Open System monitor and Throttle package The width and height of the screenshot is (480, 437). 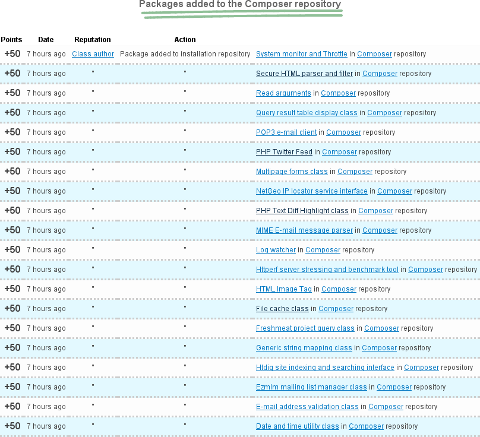(302, 54)
